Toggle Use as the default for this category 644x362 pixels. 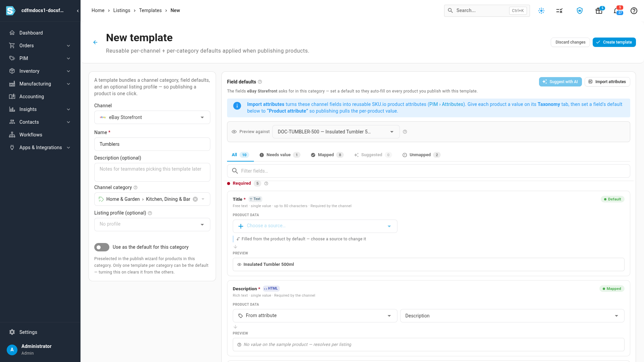pyautogui.click(x=102, y=247)
